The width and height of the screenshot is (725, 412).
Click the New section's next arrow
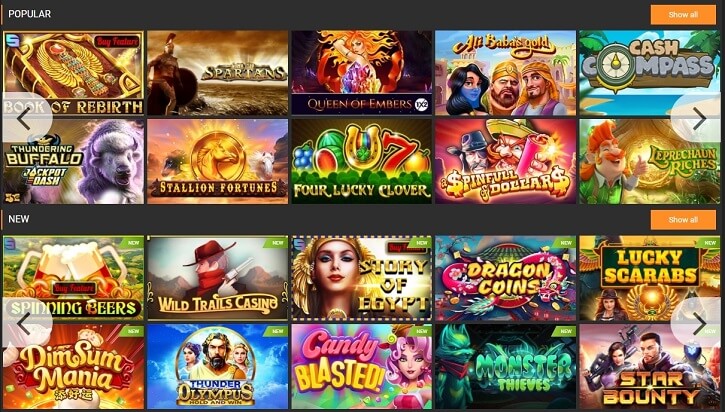click(x=698, y=323)
